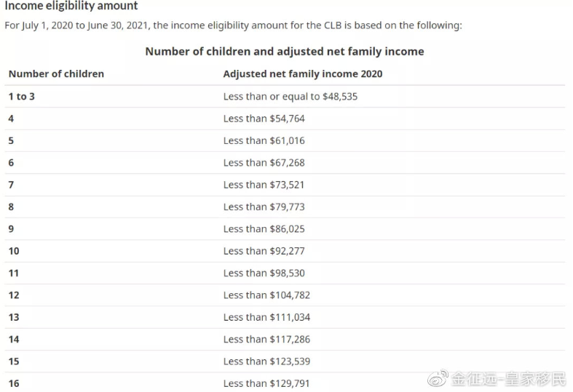Click the 'Less than $92,277' cell

(264, 251)
